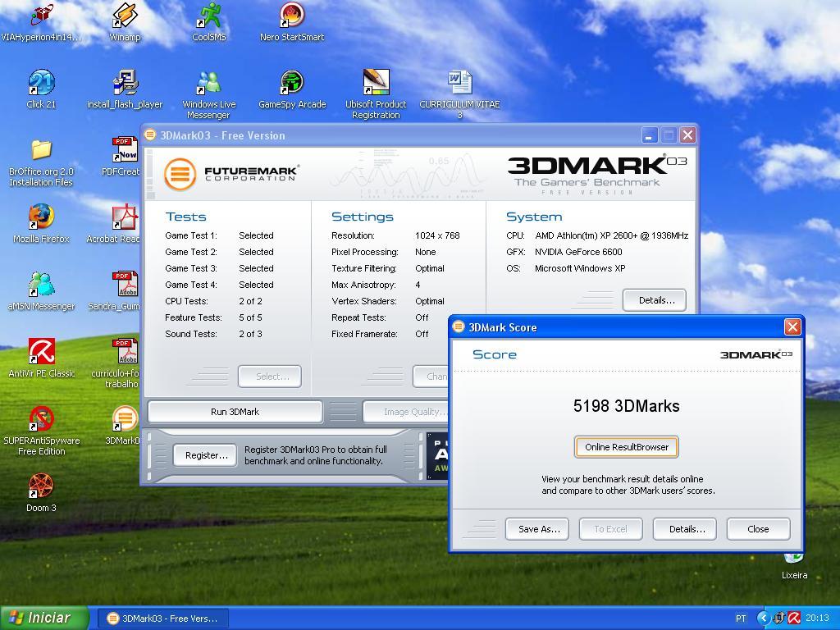The width and height of the screenshot is (840, 630).
Task: Click the Register... button
Action: tap(205, 455)
